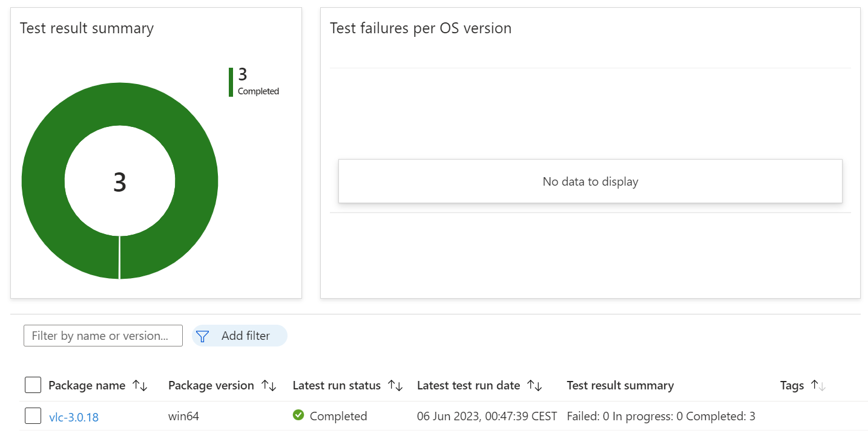Click the 'No data to display' box
Screen dimensions: 868x439
click(590, 181)
